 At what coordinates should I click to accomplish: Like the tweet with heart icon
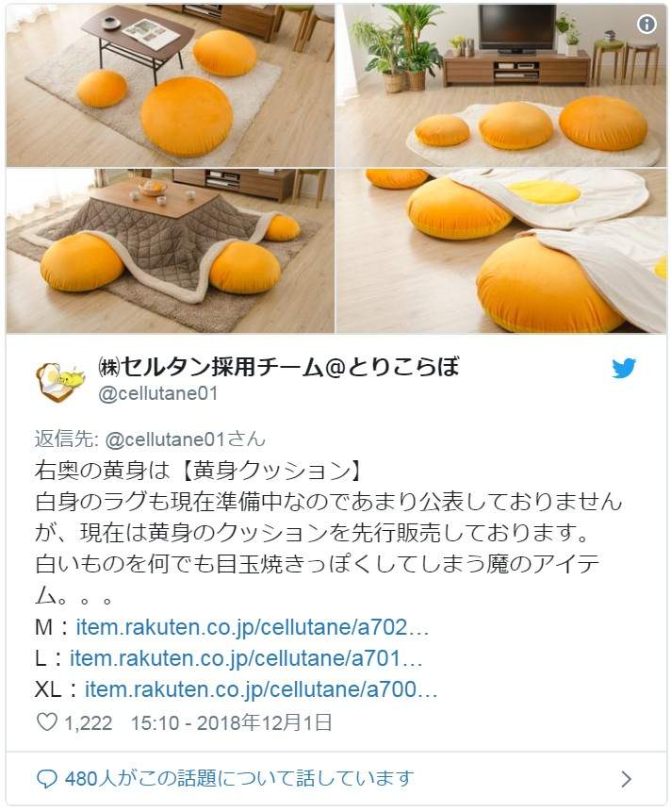(47, 721)
